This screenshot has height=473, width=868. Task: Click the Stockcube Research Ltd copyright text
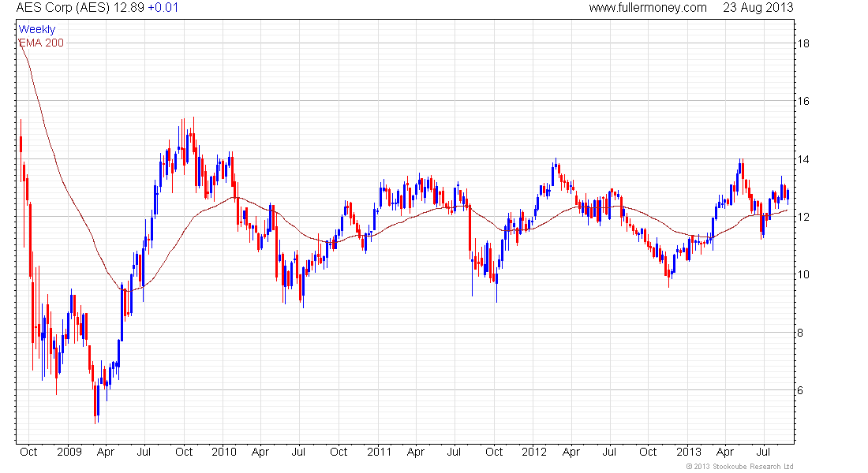pyautogui.click(x=739, y=467)
